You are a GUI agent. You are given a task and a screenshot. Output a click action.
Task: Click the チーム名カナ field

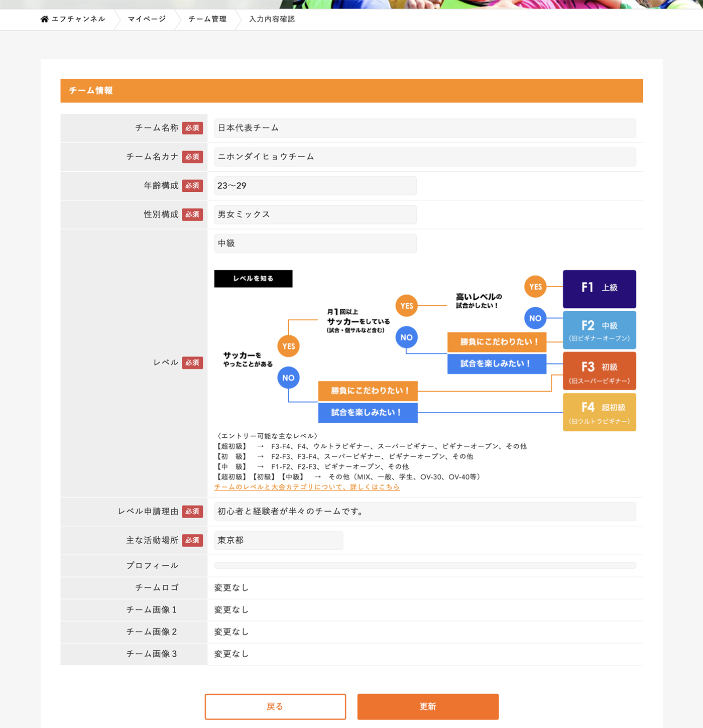click(x=425, y=157)
